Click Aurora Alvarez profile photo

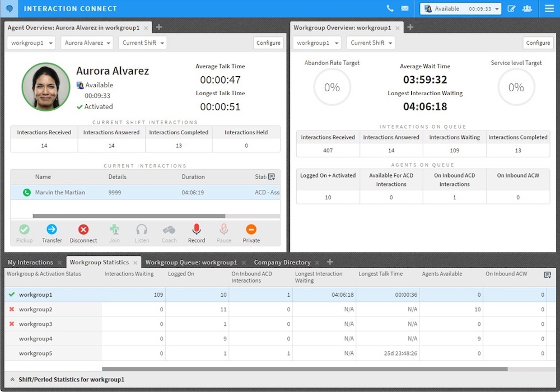[x=46, y=87]
